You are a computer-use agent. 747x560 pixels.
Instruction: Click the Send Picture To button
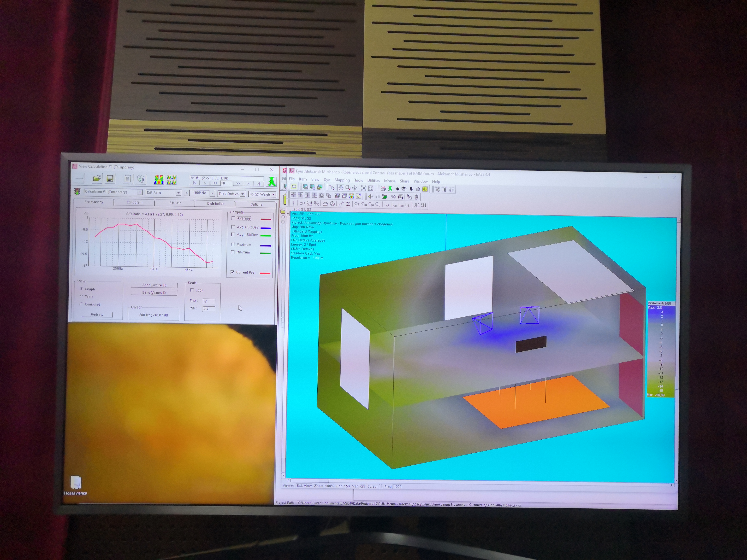pos(154,285)
